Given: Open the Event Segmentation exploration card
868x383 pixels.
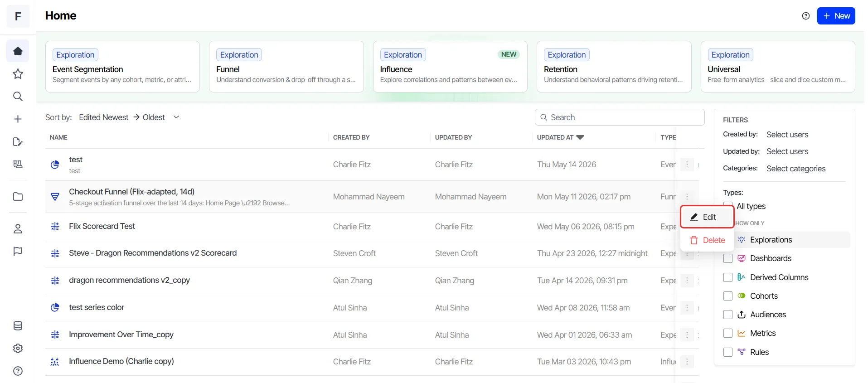Looking at the screenshot, I should pyautogui.click(x=122, y=67).
